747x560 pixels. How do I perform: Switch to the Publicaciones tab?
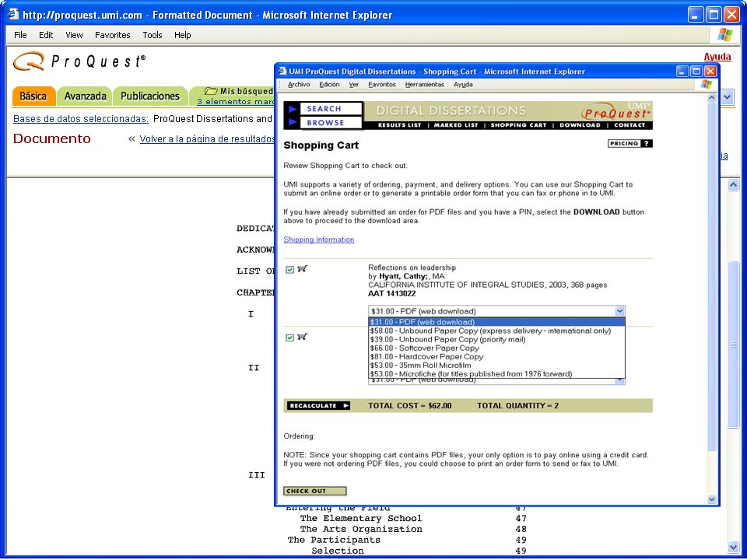click(150, 96)
